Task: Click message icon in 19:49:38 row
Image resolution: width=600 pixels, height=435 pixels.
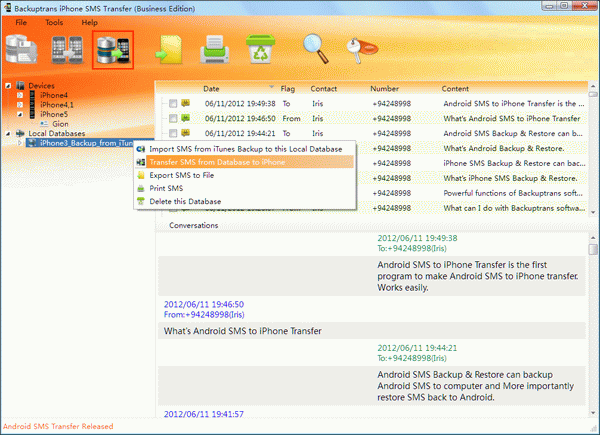Action: (186, 103)
